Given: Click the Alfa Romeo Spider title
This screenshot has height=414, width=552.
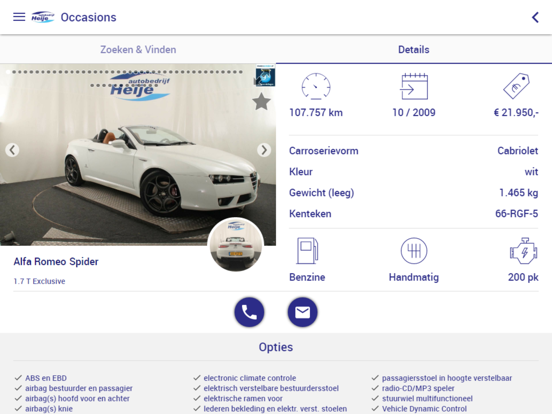Looking at the screenshot, I should pyautogui.click(x=56, y=262).
